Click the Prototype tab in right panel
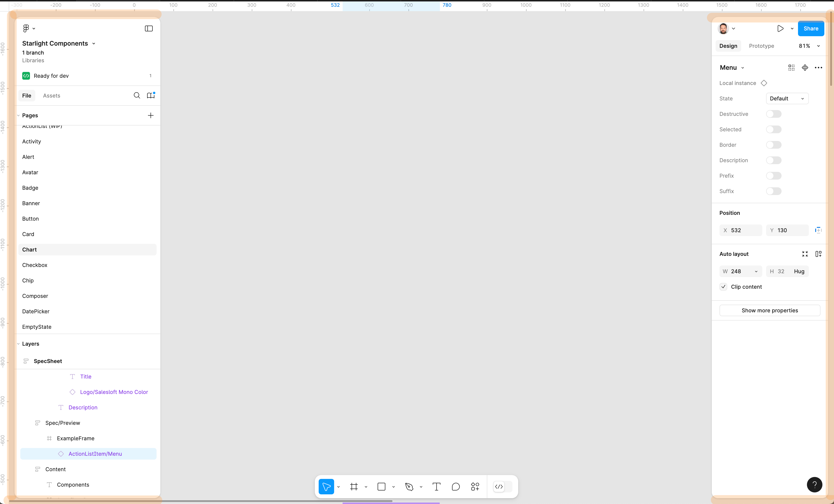 761,46
